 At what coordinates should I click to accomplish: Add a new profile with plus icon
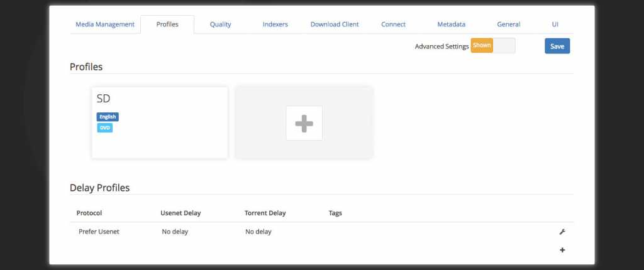pyautogui.click(x=304, y=123)
